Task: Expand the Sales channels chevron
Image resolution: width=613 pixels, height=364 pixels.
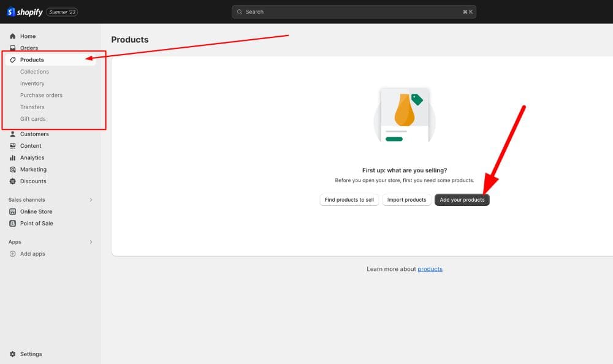Action: (x=91, y=200)
